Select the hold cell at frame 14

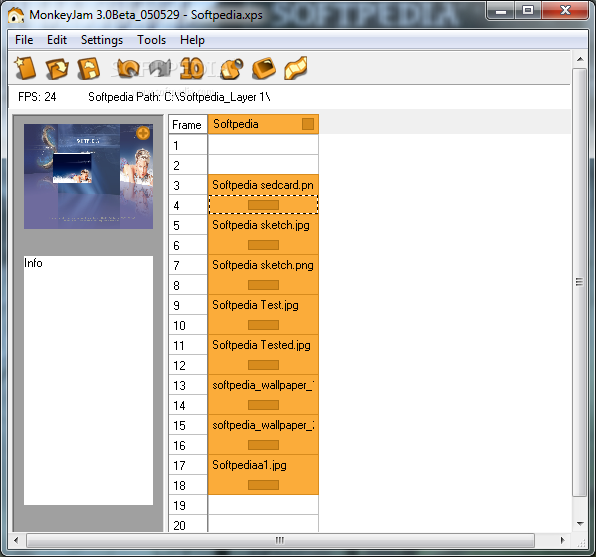click(x=263, y=405)
